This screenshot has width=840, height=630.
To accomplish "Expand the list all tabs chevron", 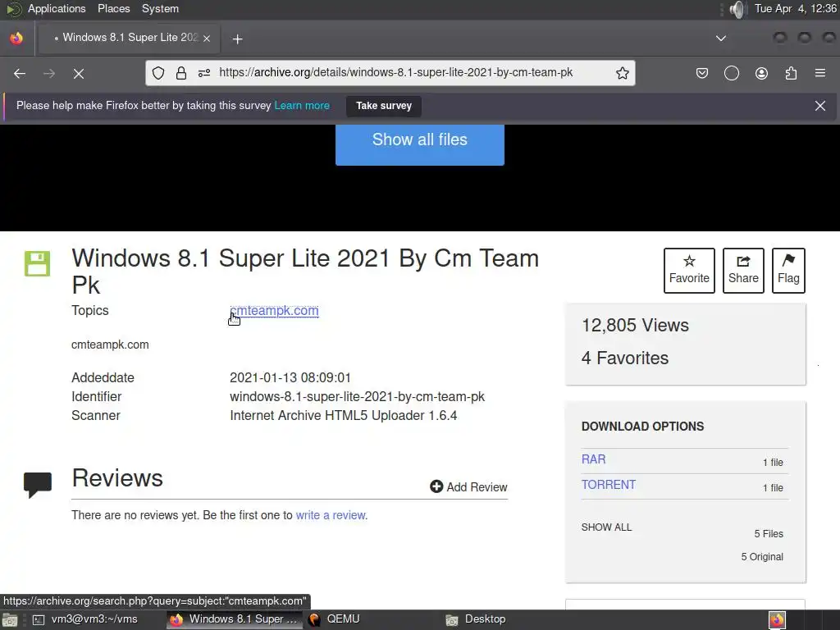I will [x=720, y=38].
